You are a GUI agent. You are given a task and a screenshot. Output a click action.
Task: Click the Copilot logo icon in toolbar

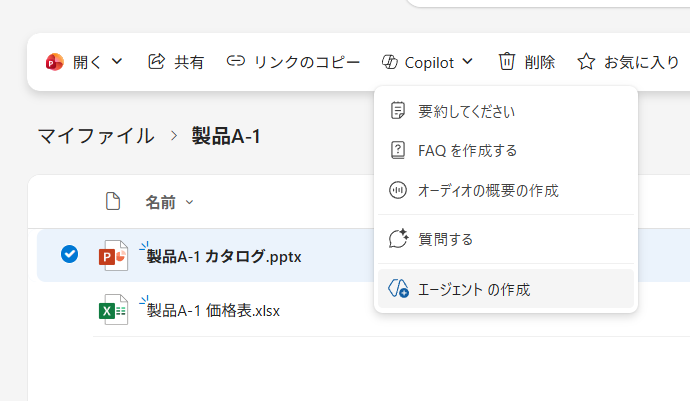(x=390, y=62)
